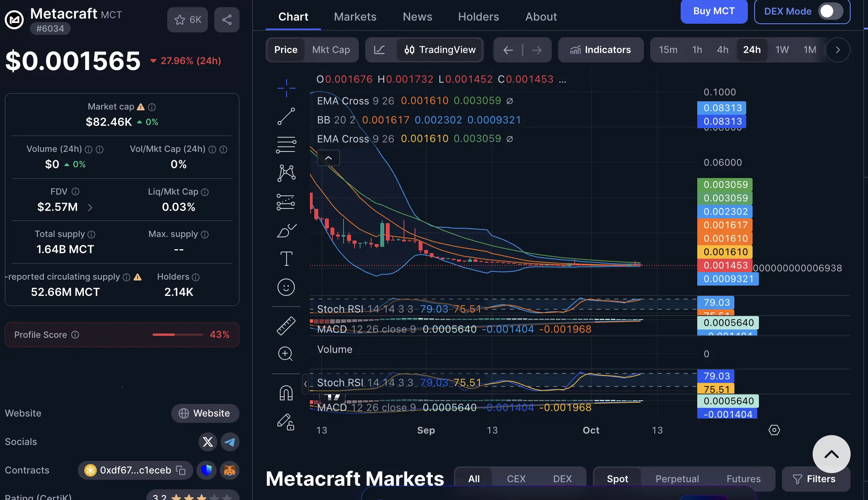Select the text annotation tool

[x=286, y=259]
